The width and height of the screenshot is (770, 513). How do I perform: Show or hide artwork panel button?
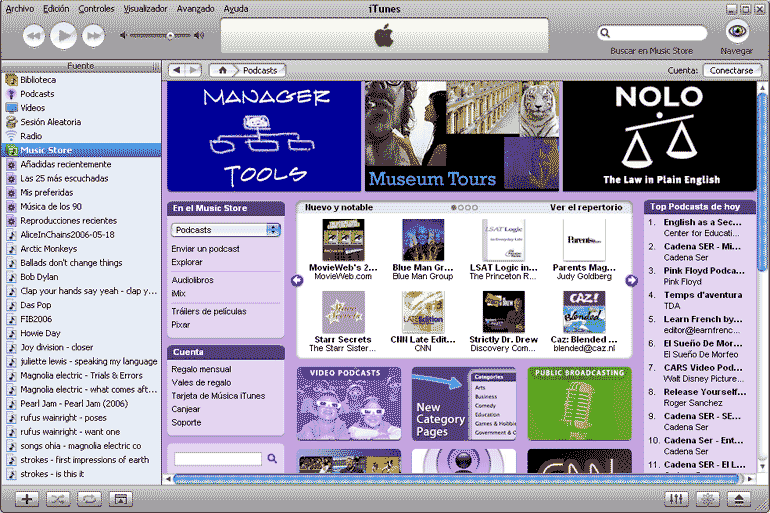click(120, 499)
